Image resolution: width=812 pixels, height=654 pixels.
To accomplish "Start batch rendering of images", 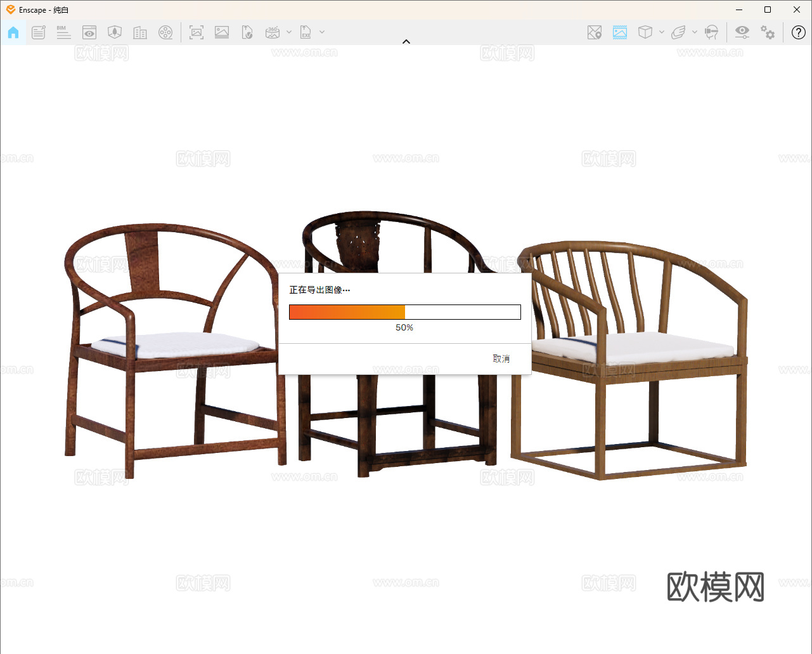I will [222, 32].
